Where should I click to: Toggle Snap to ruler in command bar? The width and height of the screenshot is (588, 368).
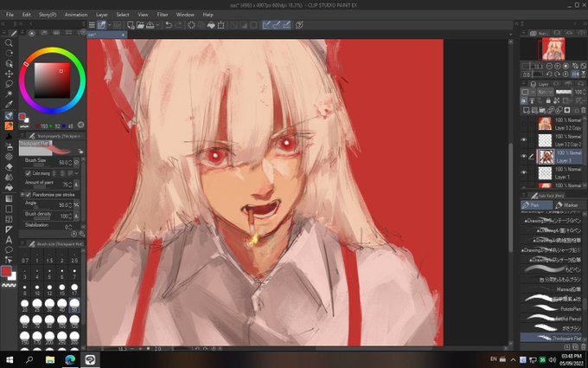tap(266, 25)
